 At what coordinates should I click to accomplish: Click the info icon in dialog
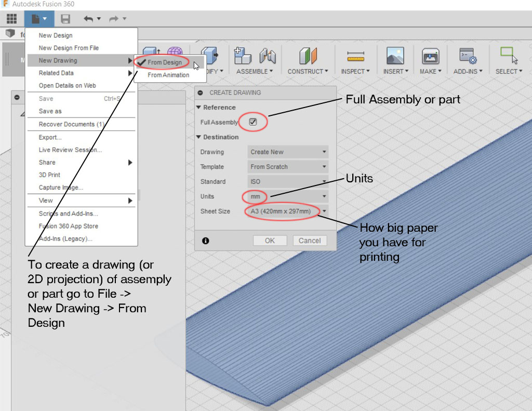tap(206, 241)
